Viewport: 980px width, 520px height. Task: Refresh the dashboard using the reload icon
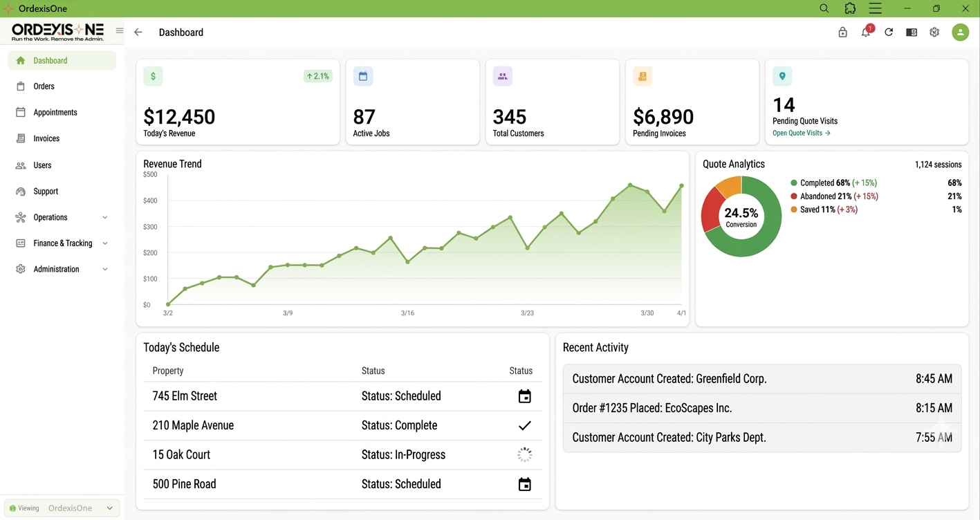[x=889, y=32]
